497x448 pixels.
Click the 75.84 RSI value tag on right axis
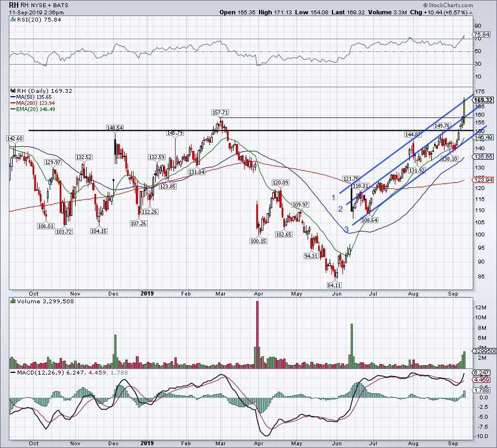[x=482, y=35]
